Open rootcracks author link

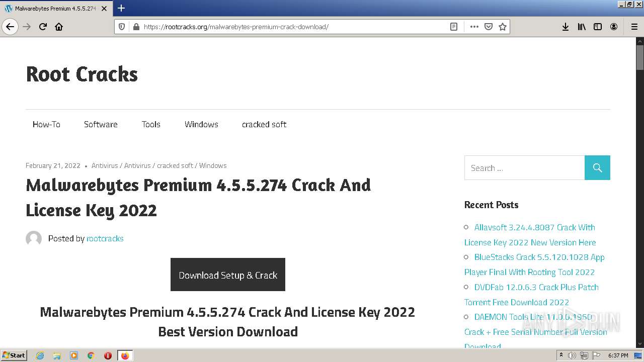click(x=105, y=238)
